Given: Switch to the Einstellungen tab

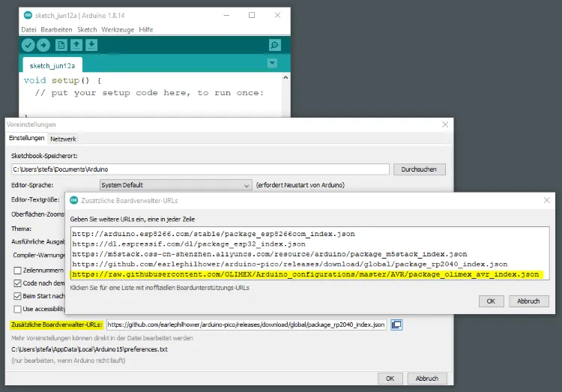Looking at the screenshot, I should coord(26,138).
